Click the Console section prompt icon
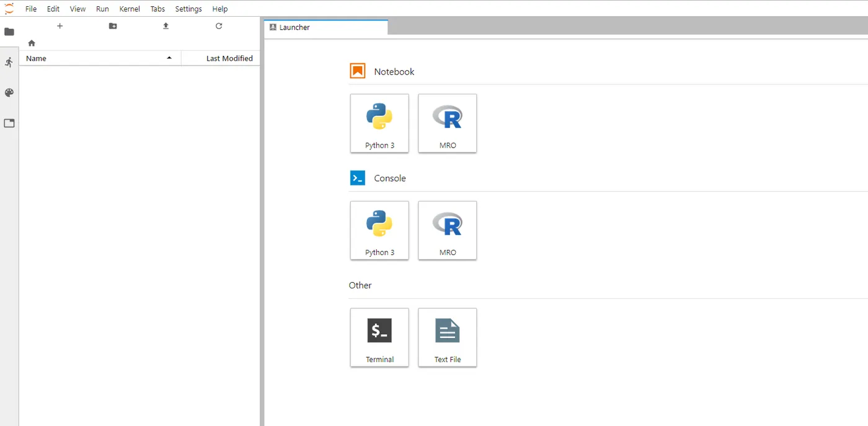The width and height of the screenshot is (868, 426). click(358, 178)
